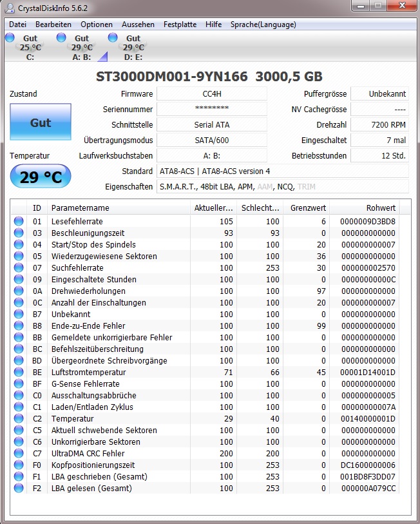Click the Parametername column header

point(119,208)
